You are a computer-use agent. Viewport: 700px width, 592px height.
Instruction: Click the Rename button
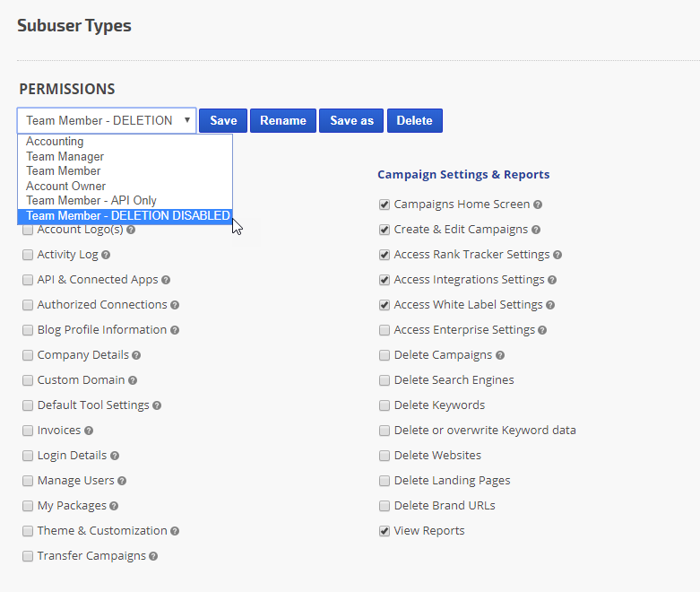(283, 120)
